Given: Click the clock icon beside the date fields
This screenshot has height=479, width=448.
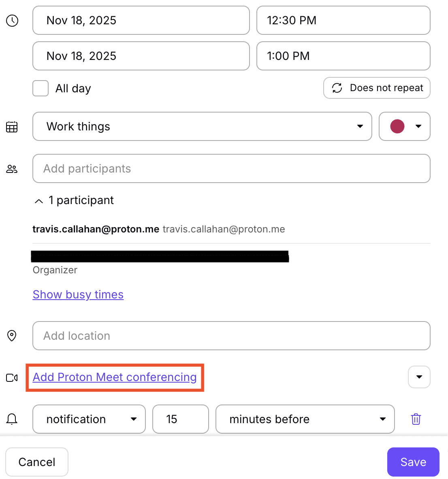Looking at the screenshot, I should point(12,21).
